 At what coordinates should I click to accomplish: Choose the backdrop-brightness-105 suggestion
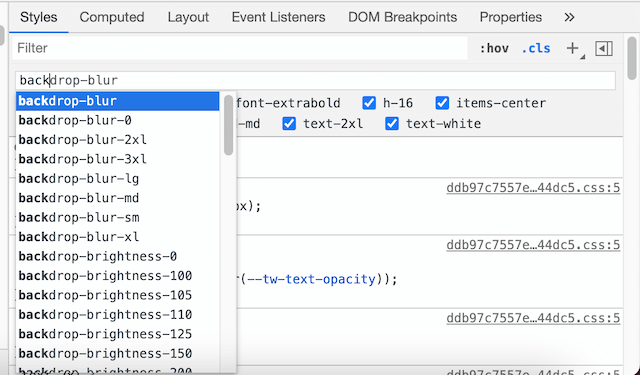[118, 295]
